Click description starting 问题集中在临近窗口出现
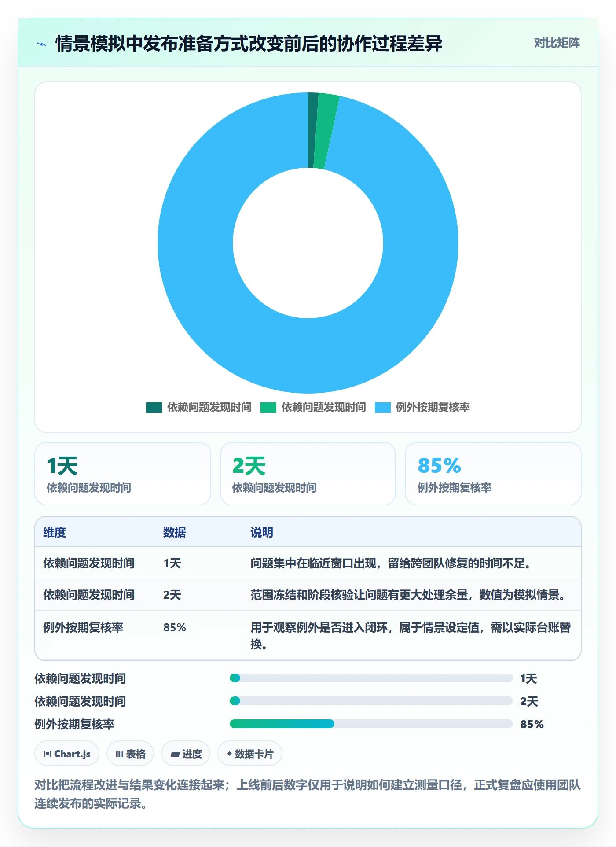 coord(391,563)
